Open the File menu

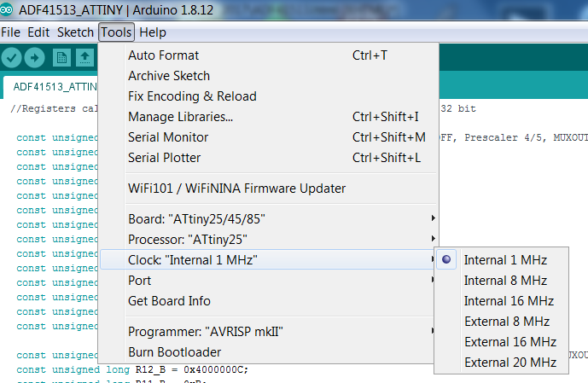(11, 32)
